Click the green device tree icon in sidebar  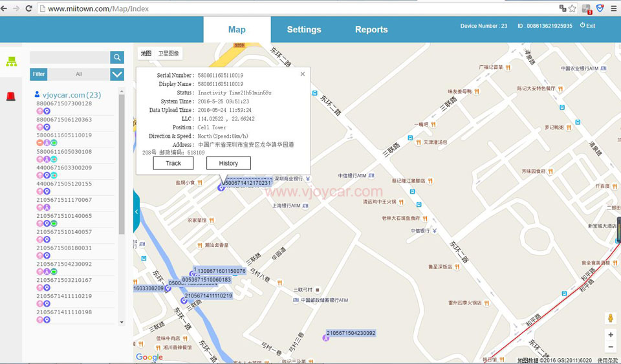[x=11, y=62]
